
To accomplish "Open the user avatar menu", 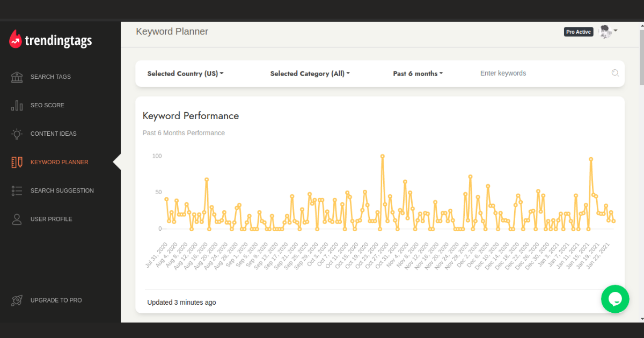I will pos(608,32).
